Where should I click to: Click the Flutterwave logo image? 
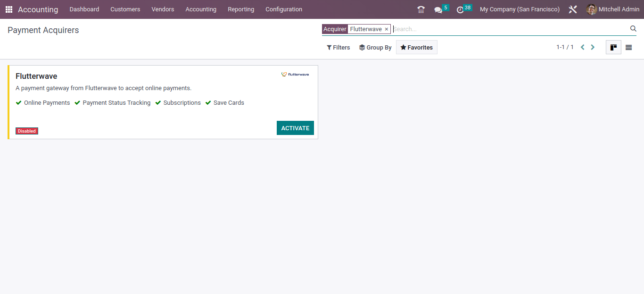click(x=295, y=74)
